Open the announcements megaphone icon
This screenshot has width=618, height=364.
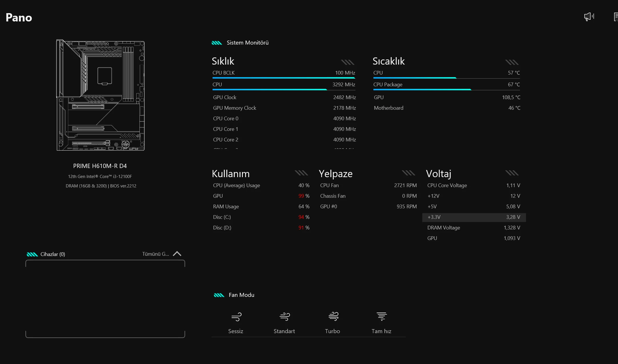pyautogui.click(x=589, y=17)
